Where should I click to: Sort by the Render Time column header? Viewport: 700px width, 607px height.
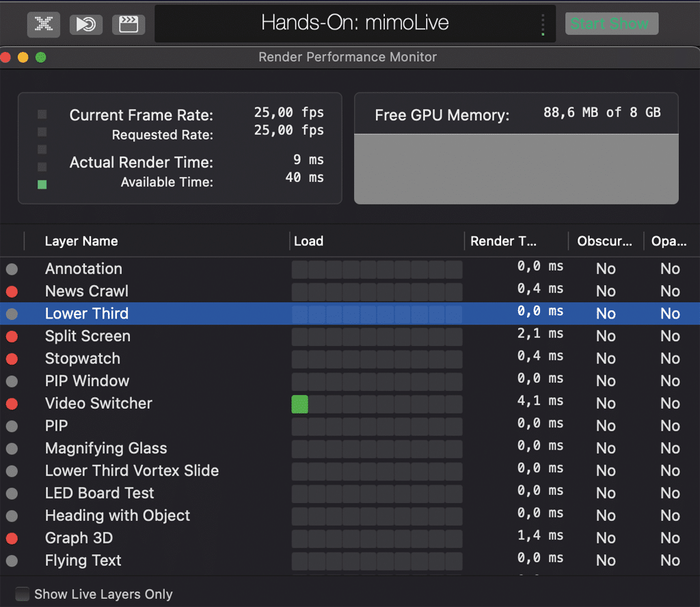[503, 241]
